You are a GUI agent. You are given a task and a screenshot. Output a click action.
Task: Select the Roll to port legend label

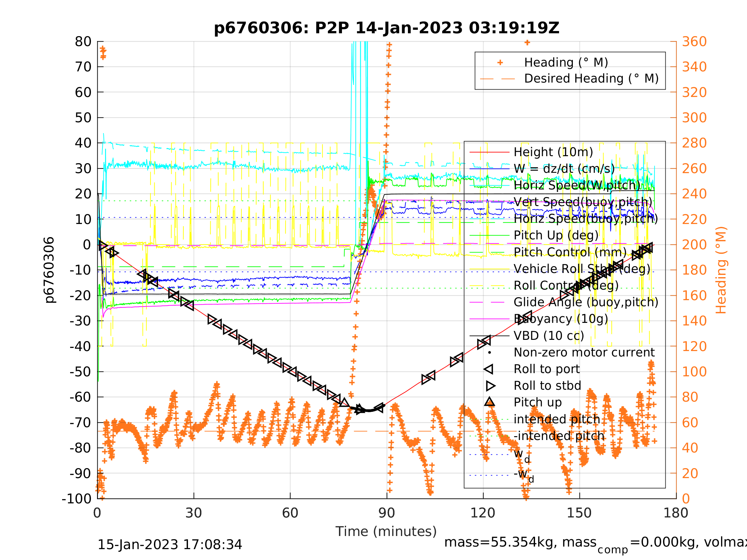[547, 369]
